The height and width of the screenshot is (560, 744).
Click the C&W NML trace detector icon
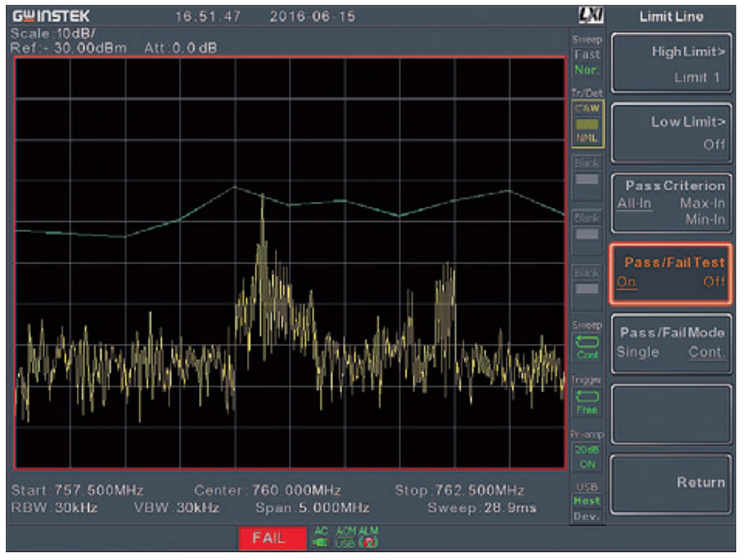tap(587, 124)
